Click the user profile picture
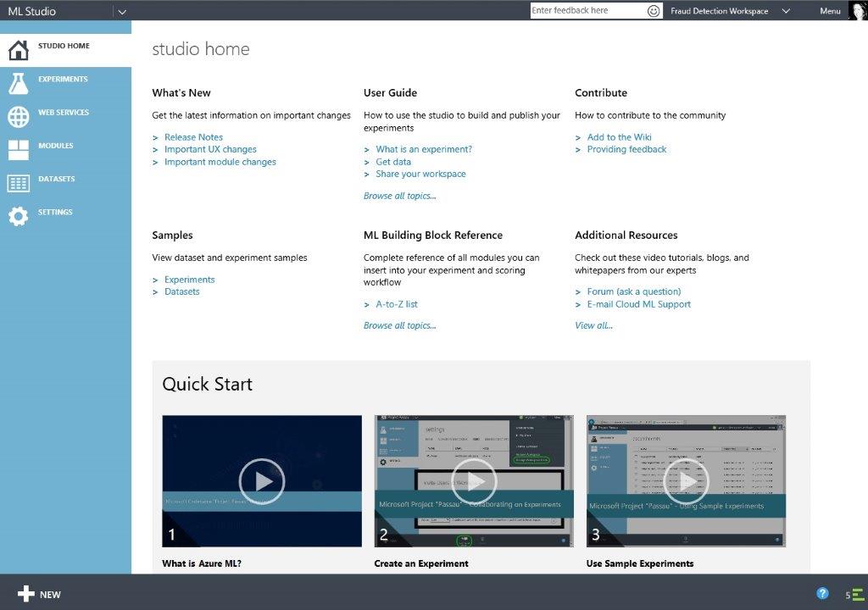Viewport: 868px width, 610px height. click(x=857, y=10)
